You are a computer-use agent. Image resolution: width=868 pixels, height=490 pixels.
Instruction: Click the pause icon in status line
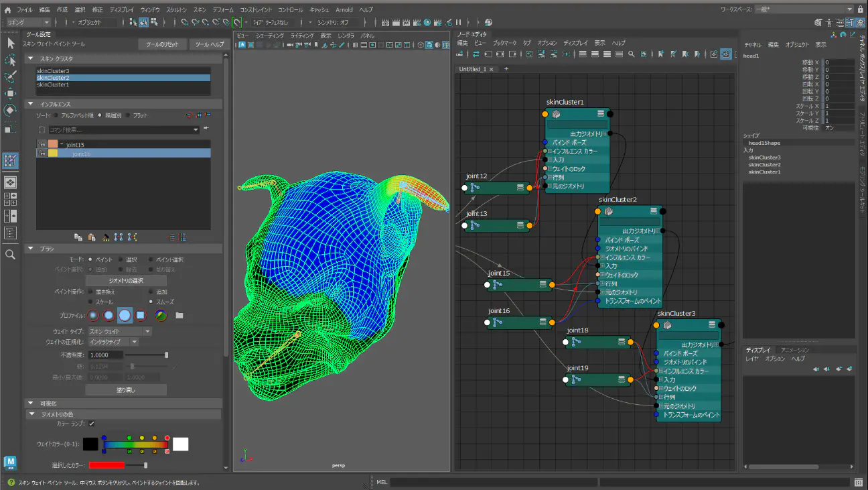pyautogui.click(x=459, y=22)
